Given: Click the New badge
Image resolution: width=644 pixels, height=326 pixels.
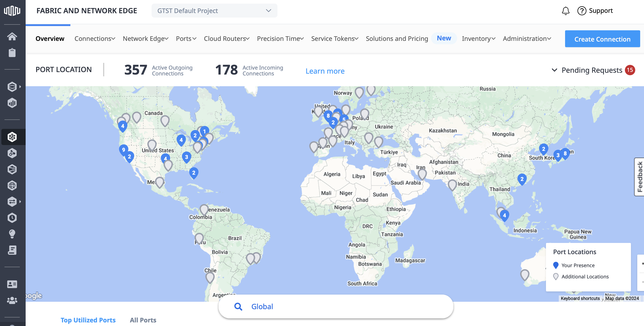Looking at the screenshot, I should coord(444,38).
